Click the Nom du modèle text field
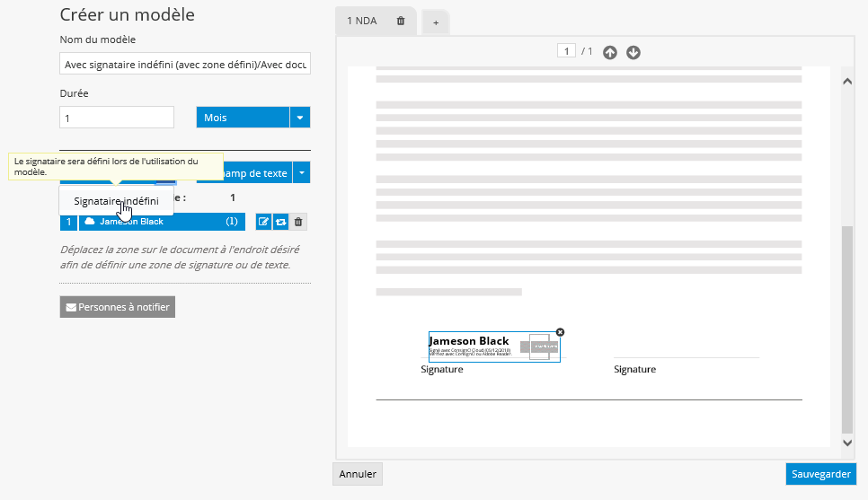Screen dimensions: 868x500 click(x=185, y=65)
